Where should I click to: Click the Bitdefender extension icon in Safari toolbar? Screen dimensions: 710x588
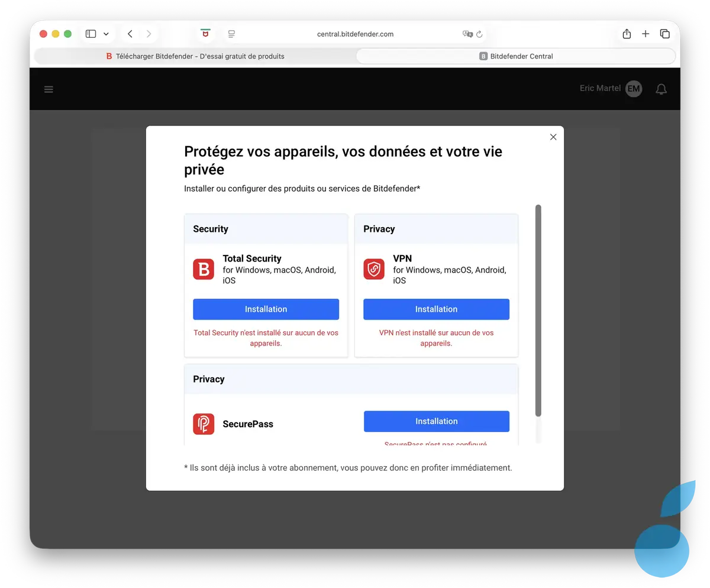pos(205,34)
